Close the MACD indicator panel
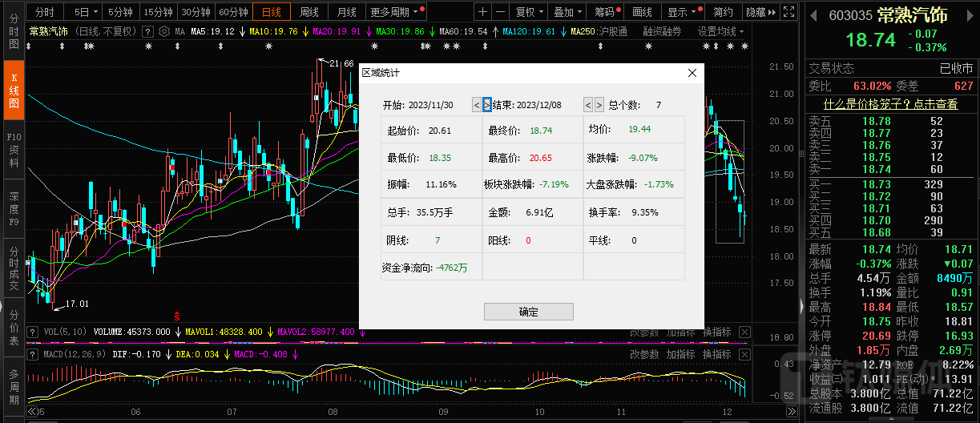The height and width of the screenshot is (423, 980). (744, 353)
